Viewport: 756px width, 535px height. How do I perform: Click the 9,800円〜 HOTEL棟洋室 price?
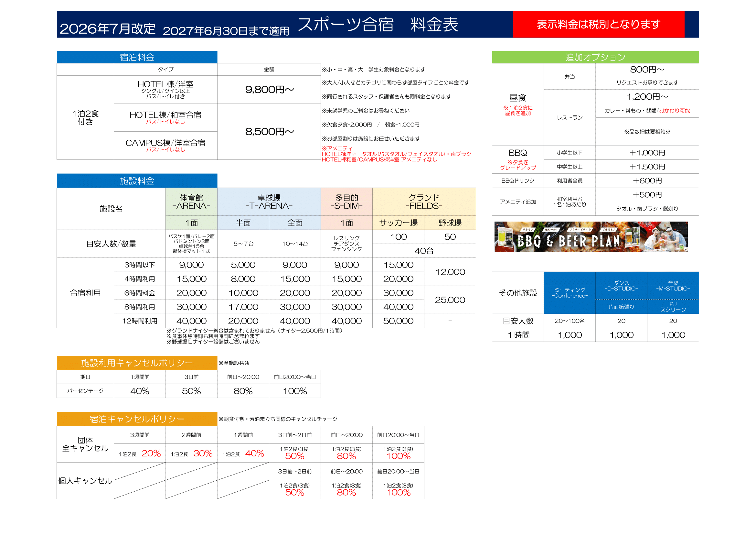tap(269, 90)
